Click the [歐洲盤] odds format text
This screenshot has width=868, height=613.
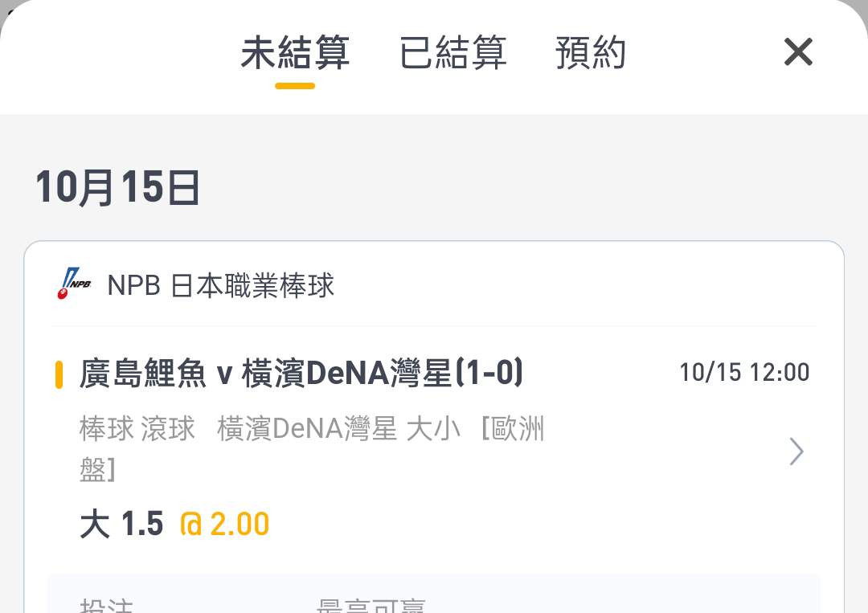312,449
